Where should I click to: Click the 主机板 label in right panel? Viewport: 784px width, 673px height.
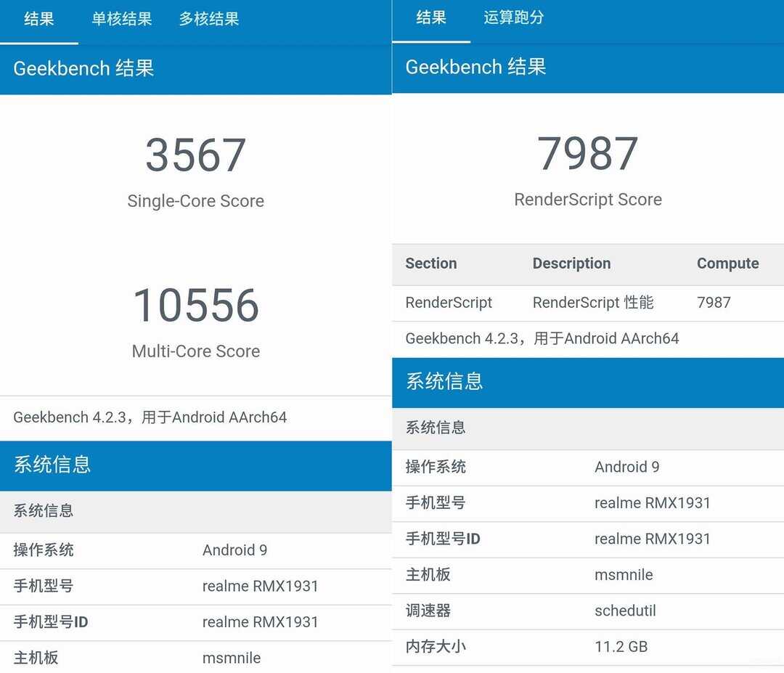pyautogui.click(x=428, y=575)
